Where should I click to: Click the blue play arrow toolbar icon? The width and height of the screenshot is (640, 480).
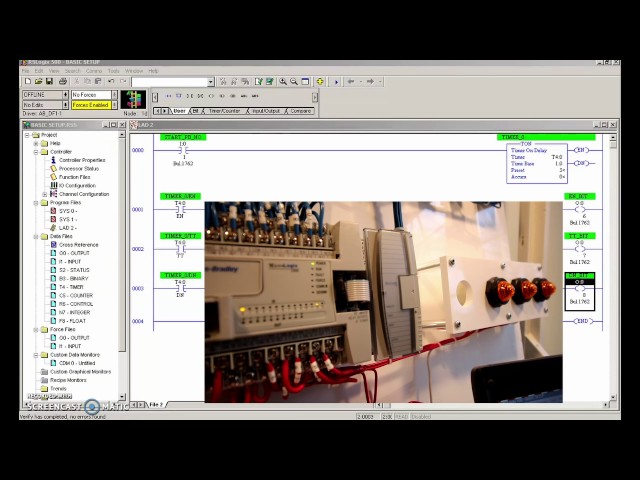[x=336, y=82]
